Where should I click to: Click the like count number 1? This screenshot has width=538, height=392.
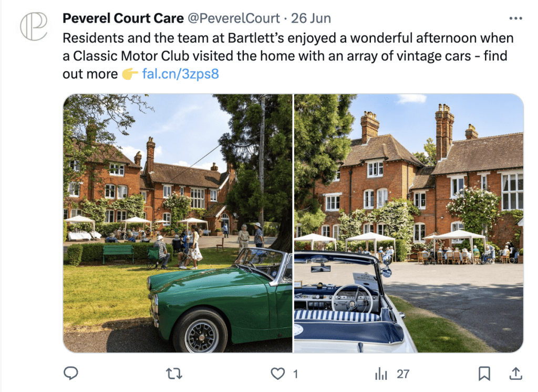pos(295,374)
